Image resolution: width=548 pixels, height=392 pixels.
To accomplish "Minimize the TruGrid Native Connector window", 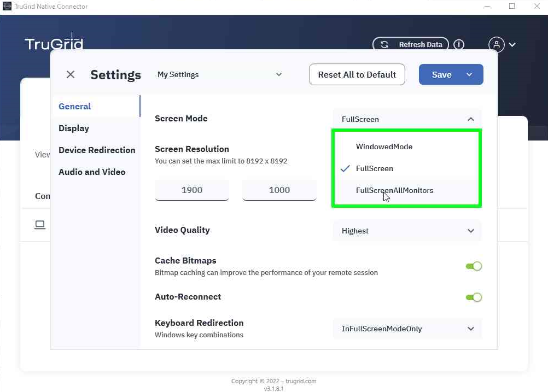I will (487, 7).
